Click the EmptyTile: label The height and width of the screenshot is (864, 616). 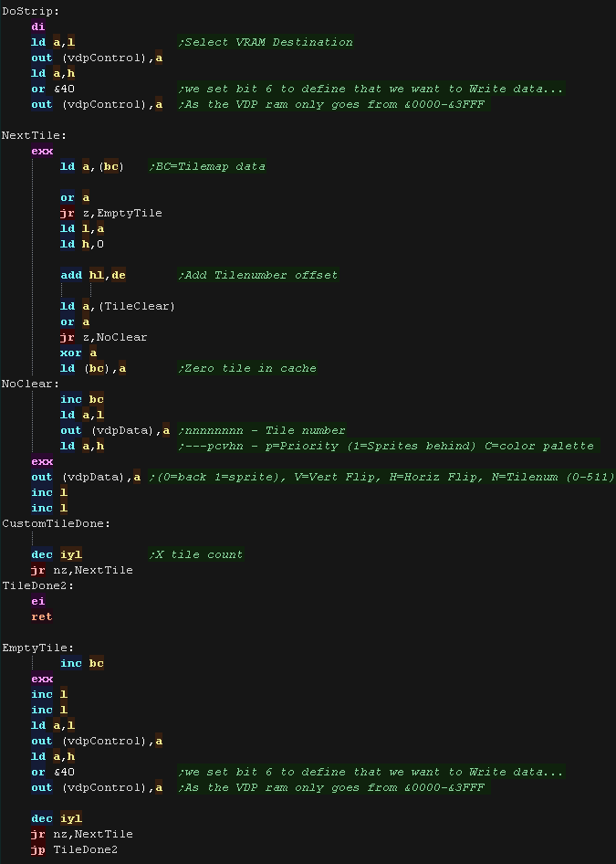pos(38,648)
